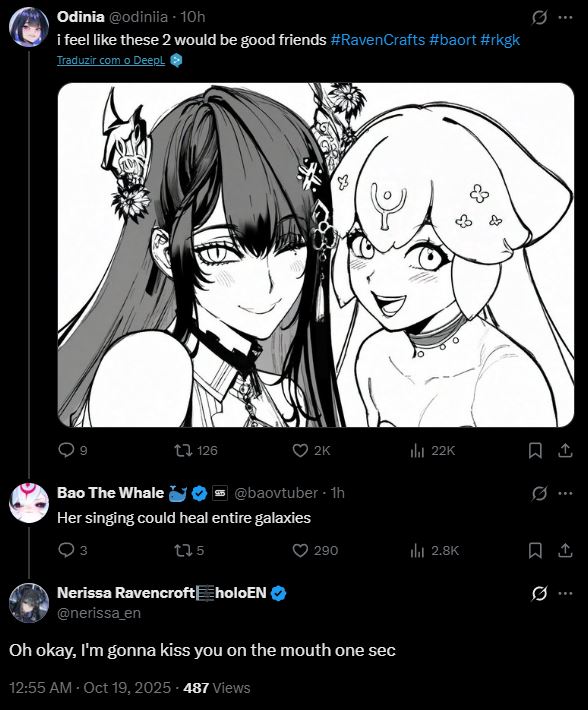Click Traduzir com o DeepL link
The width and height of the screenshot is (588, 710).
(111, 60)
